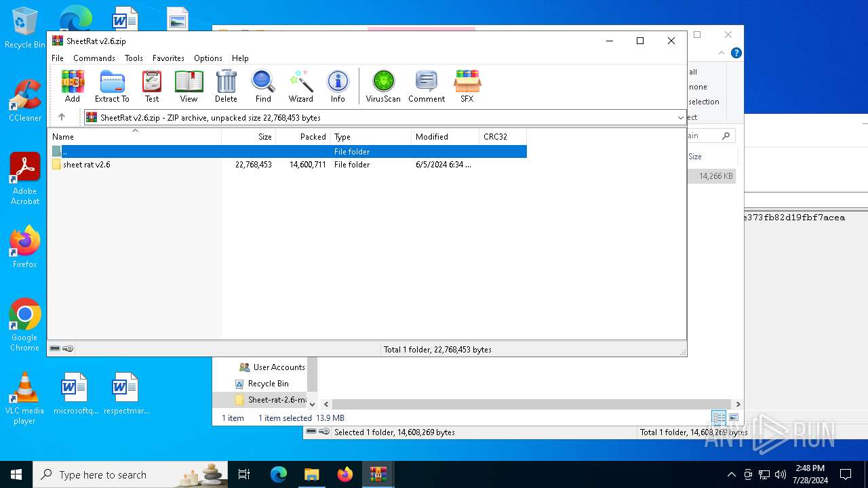Viewport: 868px width, 488px height.
Task: Open Google Chrome desktop shortcut
Action: pos(25,325)
